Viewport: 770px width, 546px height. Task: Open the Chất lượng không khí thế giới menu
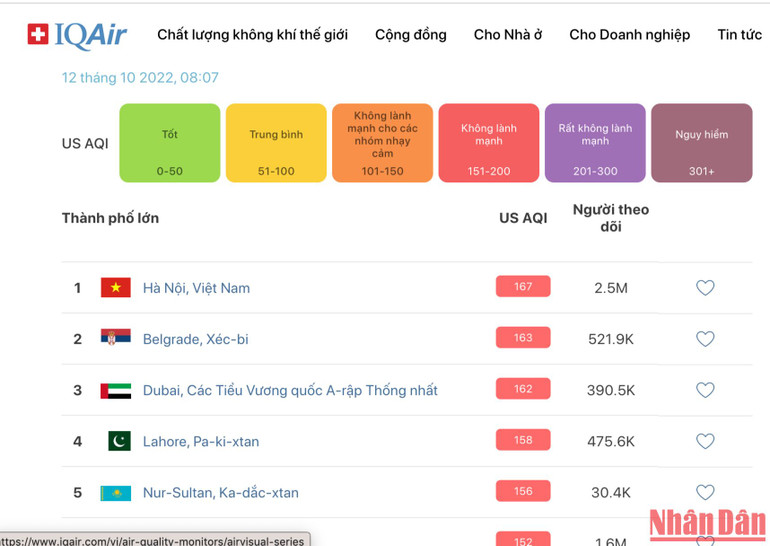coord(252,35)
